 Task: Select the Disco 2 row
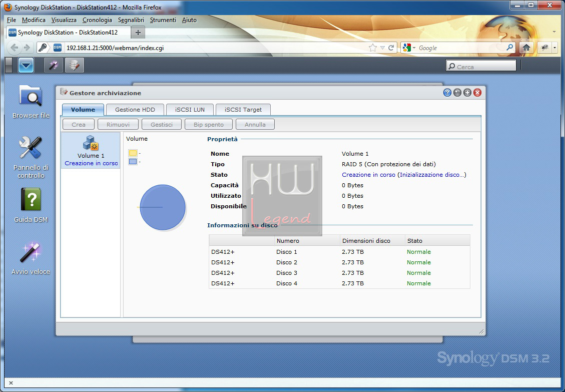339,262
